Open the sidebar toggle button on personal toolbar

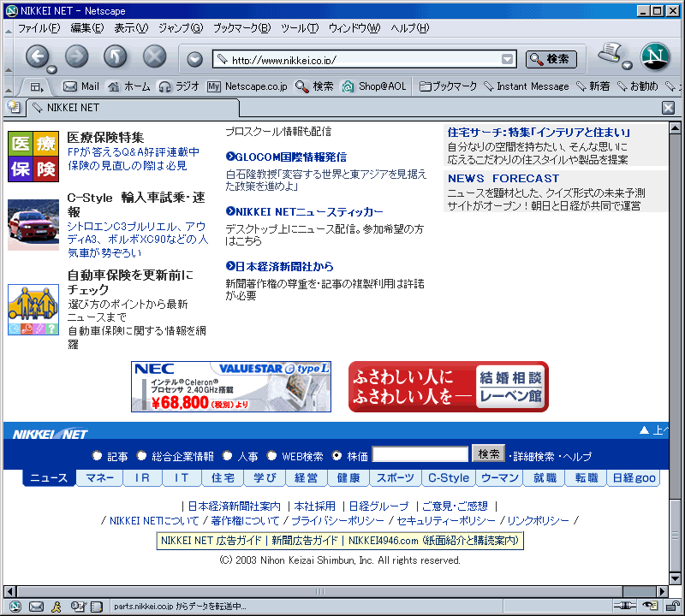pyautogui.click(x=37, y=87)
